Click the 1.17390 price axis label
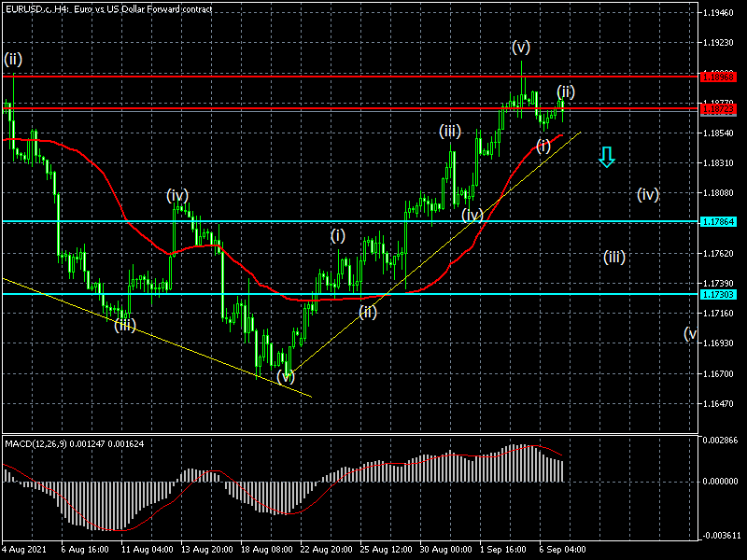The width and height of the screenshot is (747, 560). pos(718,284)
